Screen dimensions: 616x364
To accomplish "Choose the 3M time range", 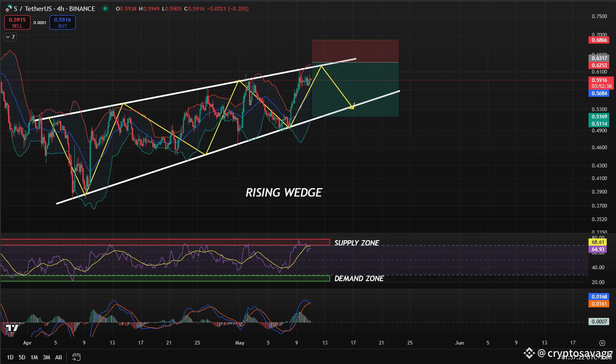I will click(x=47, y=357).
